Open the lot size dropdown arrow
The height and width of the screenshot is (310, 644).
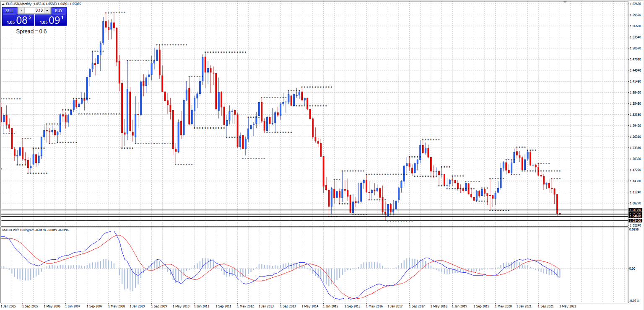point(21,10)
